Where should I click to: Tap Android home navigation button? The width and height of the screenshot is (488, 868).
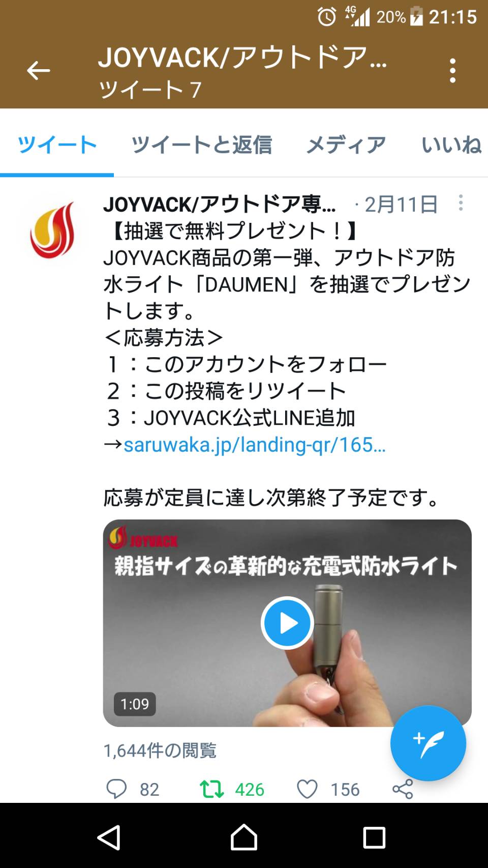tap(244, 837)
